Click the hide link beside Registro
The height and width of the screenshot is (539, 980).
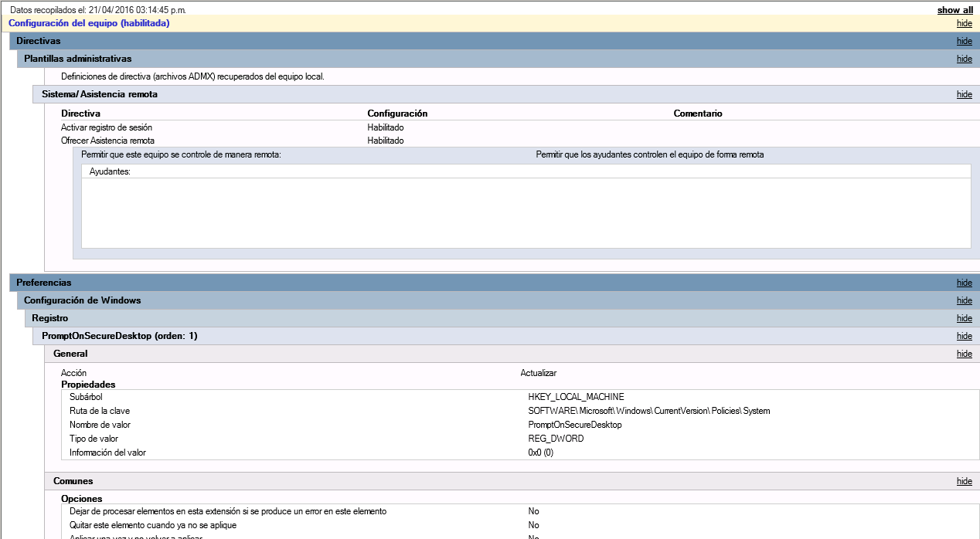(x=964, y=318)
